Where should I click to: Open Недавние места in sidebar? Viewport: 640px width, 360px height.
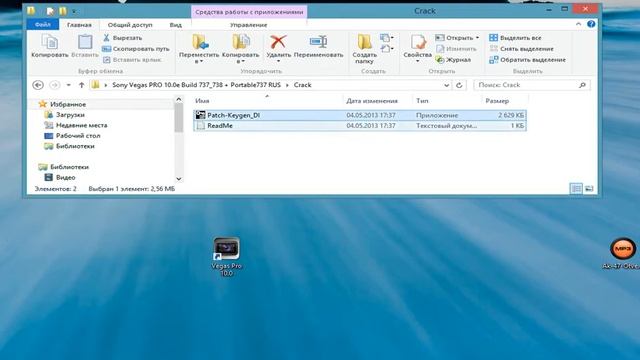[82, 125]
